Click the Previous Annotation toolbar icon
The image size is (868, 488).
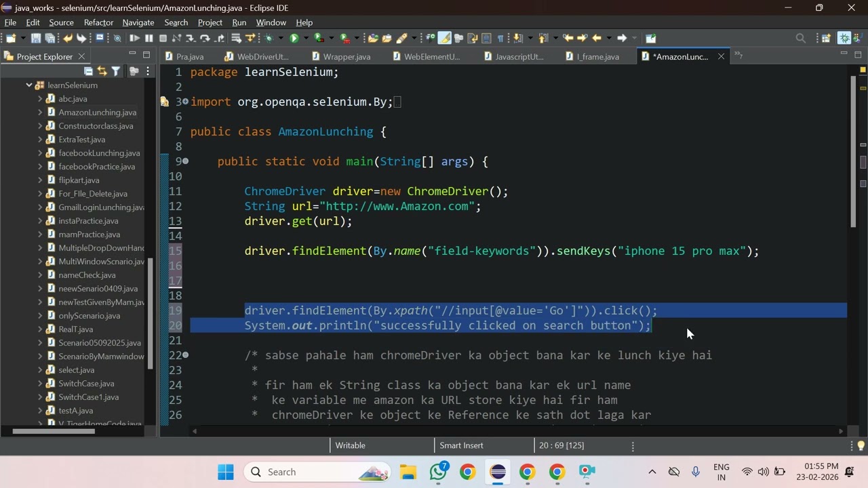tap(542, 38)
